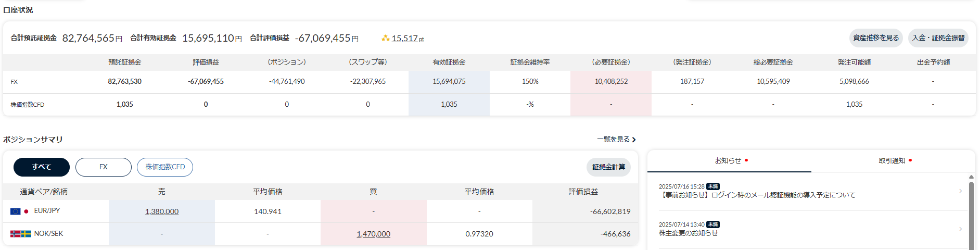The image size is (980, 250).
Task: Switch to the 取引通知 tab
Action: tap(892, 161)
